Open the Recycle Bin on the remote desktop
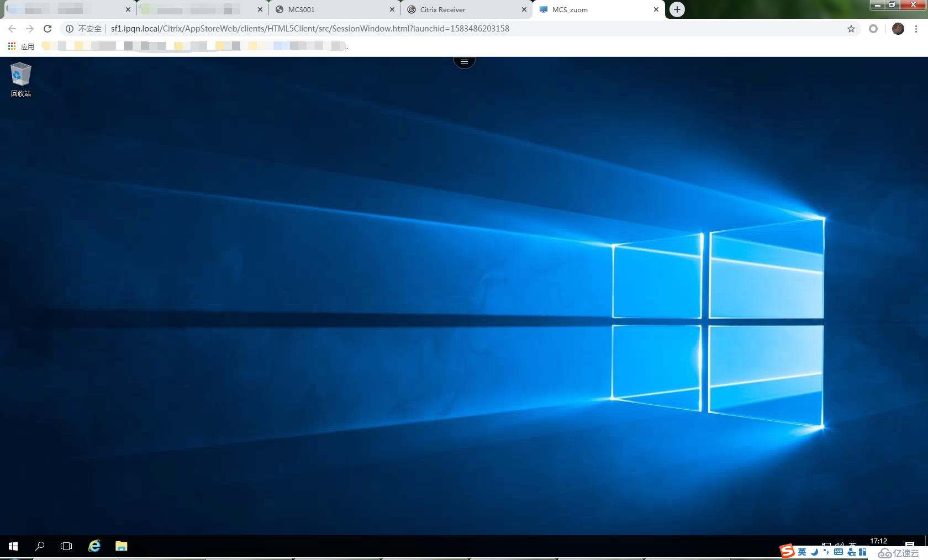928x560 pixels. tap(21, 79)
